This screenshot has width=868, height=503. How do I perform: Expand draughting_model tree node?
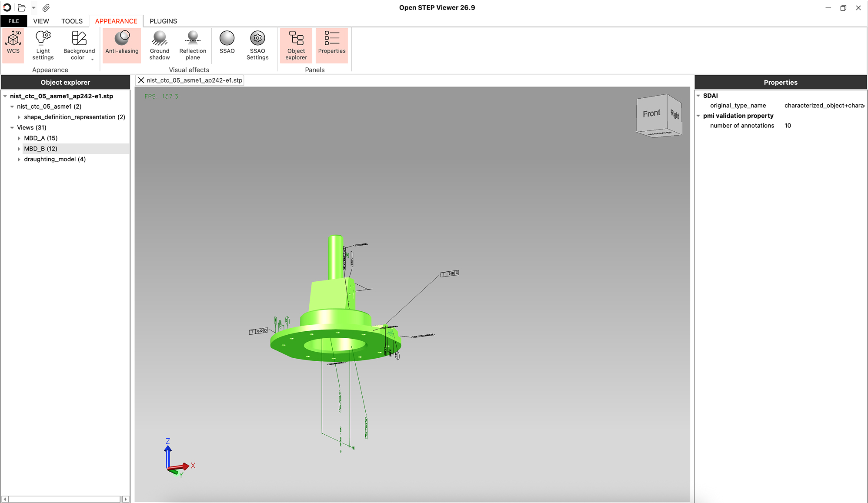19,160
